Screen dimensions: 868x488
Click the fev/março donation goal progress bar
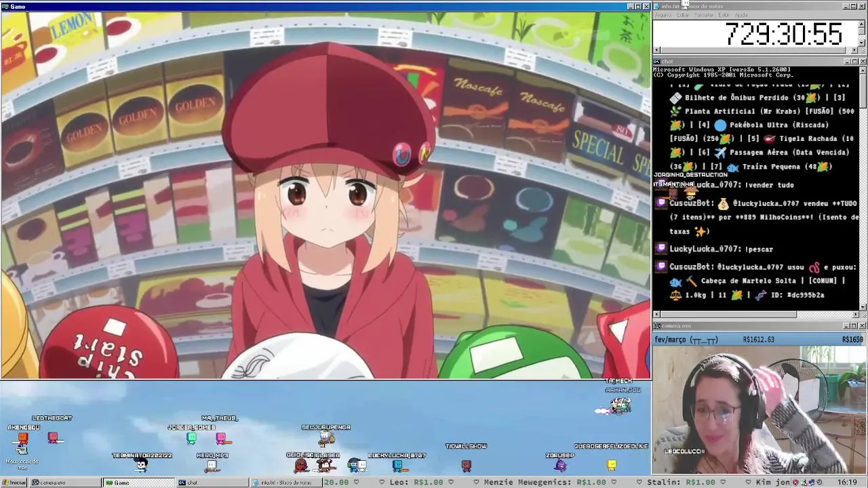pos(759,340)
